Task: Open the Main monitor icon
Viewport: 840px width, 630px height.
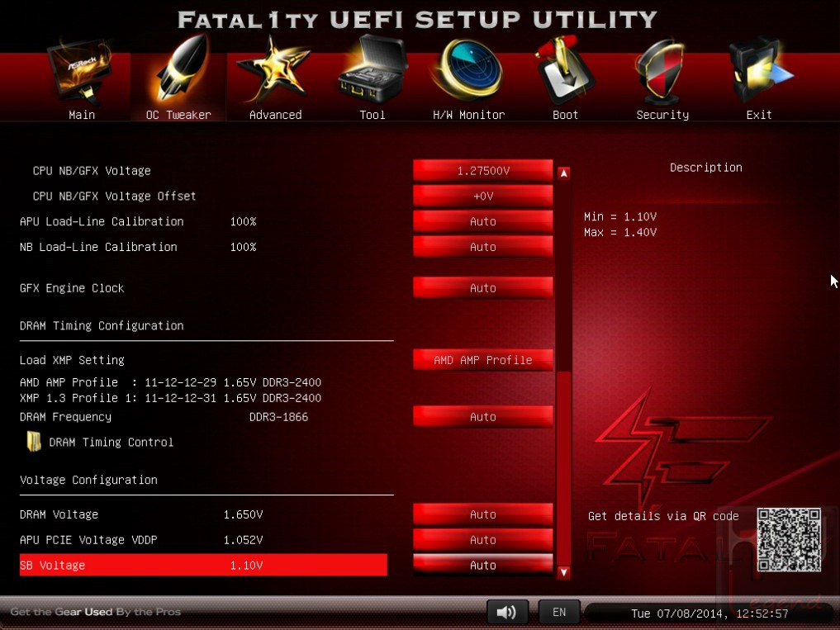Action: [x=82, y=73]
